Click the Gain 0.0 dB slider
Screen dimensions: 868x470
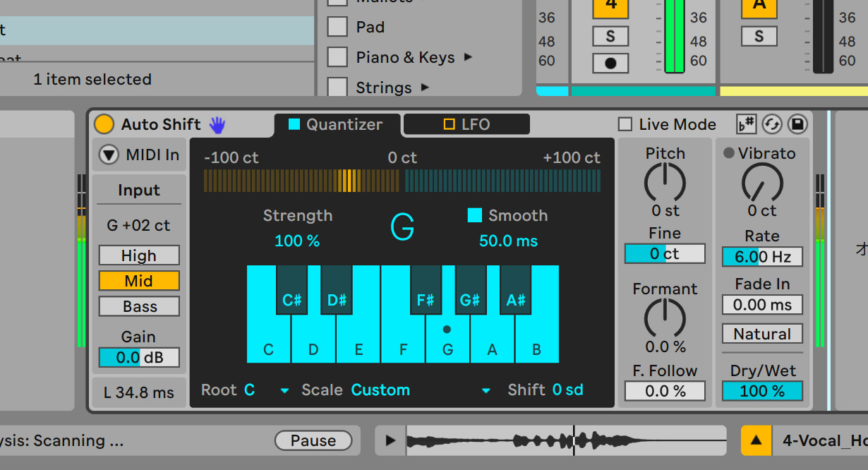139,358
